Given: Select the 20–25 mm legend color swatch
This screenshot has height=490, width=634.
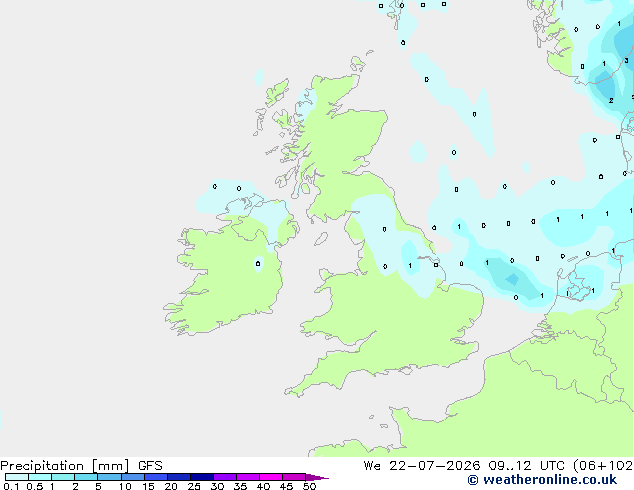Looking at the screenshot, I should pos(179,477).
